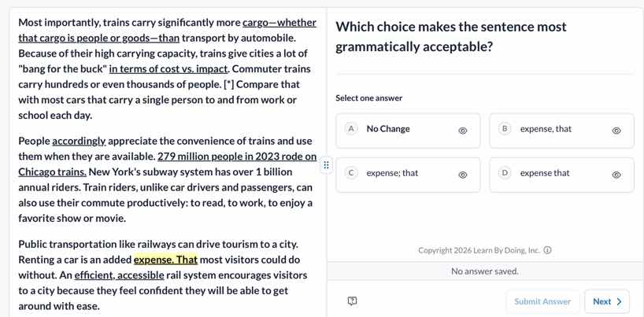Go to the Next question

(x=607, y=301)
